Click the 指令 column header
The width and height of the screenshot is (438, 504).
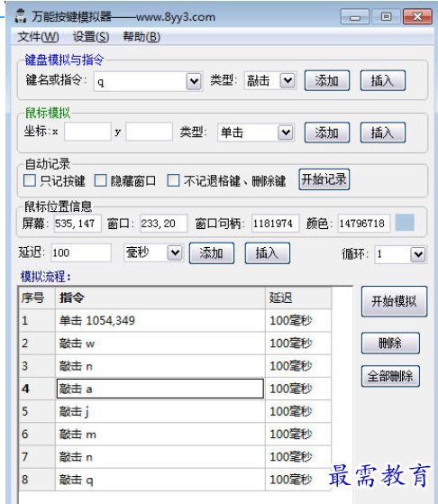click(x=160, y=298)
